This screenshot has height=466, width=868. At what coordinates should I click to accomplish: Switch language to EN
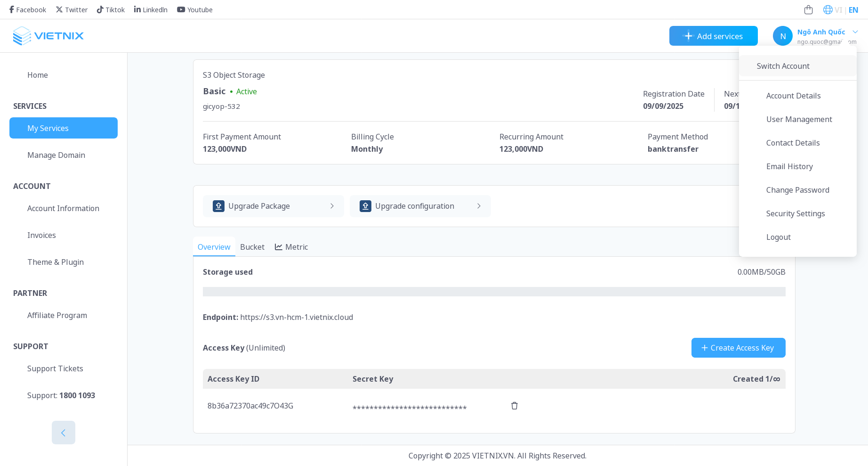coord(853,9)
